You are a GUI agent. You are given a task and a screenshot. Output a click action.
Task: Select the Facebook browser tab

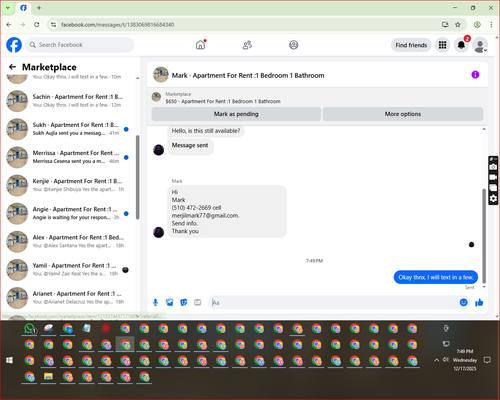point(23,8)
